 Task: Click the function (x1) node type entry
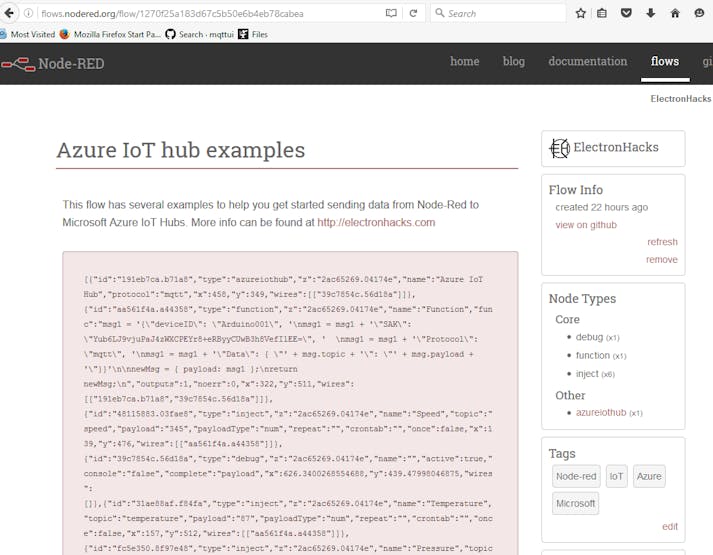[x=601, y=355]
